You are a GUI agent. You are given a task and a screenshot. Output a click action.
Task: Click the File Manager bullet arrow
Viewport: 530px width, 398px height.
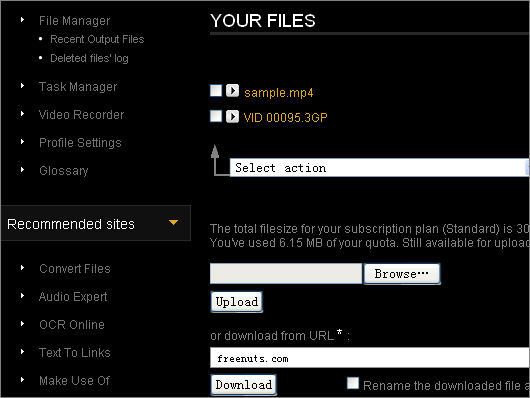(22, 20)
